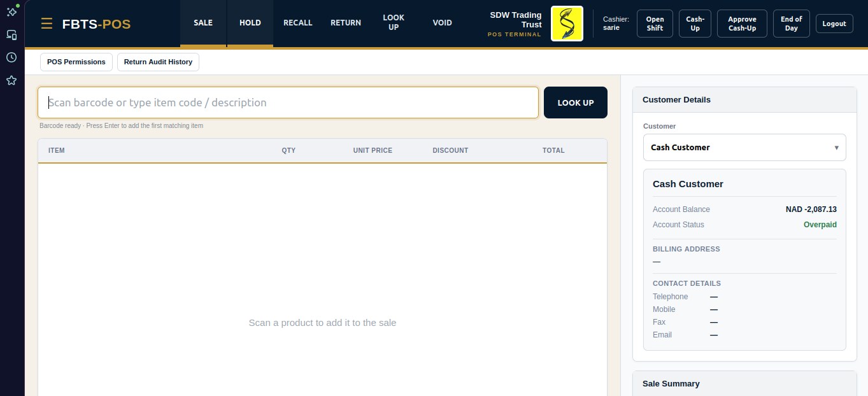Go to the LOOK UP tab in navigation
The width and height of the screenshot is (868, 396).
pos(394,23)
